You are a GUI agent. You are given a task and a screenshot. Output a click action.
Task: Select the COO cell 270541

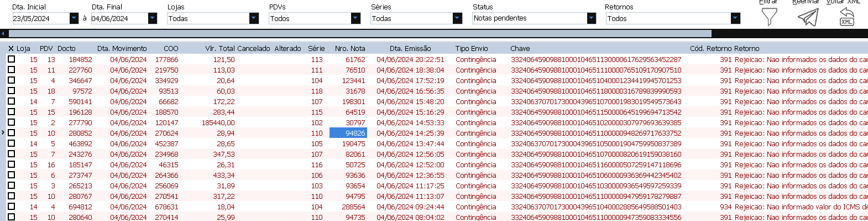[x=166, y=196]
